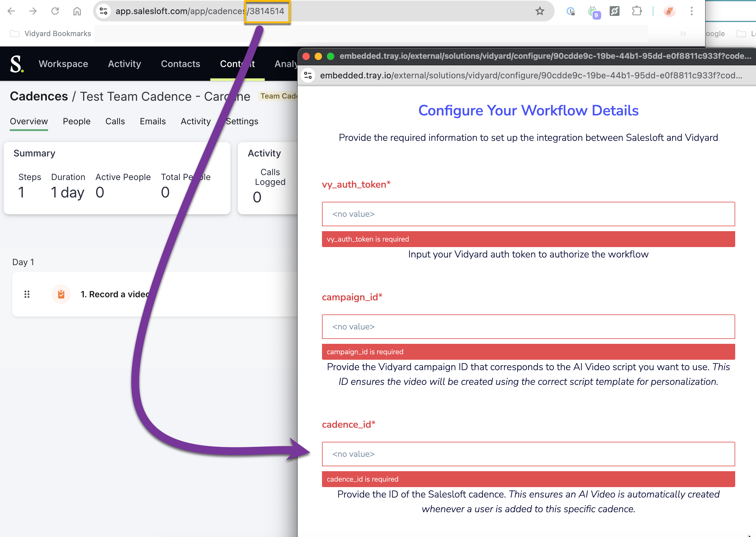
Task: View site information icon in Salesloft address bar
Action: [x=103, y=11]
